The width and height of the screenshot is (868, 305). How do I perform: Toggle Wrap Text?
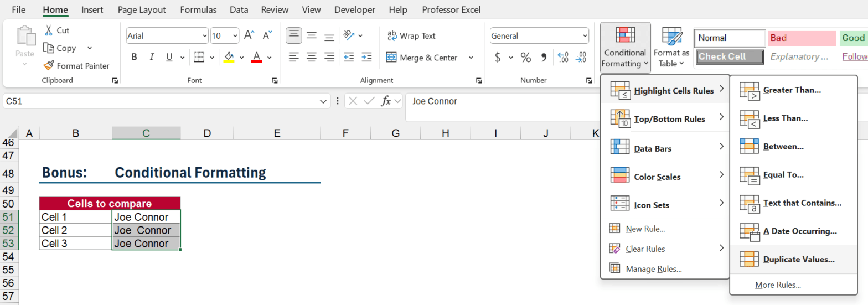411,36
